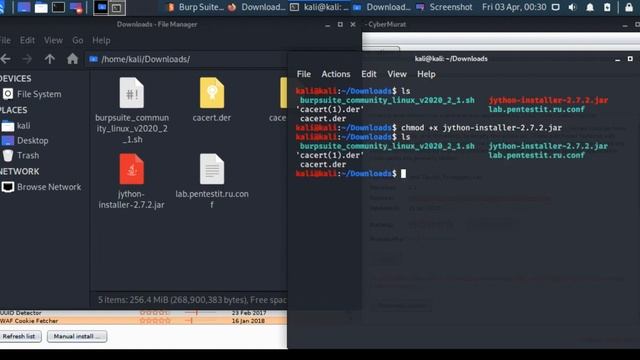
Task: Select WAF Cookie Fetcher extension row
Action: pos(143,321)
